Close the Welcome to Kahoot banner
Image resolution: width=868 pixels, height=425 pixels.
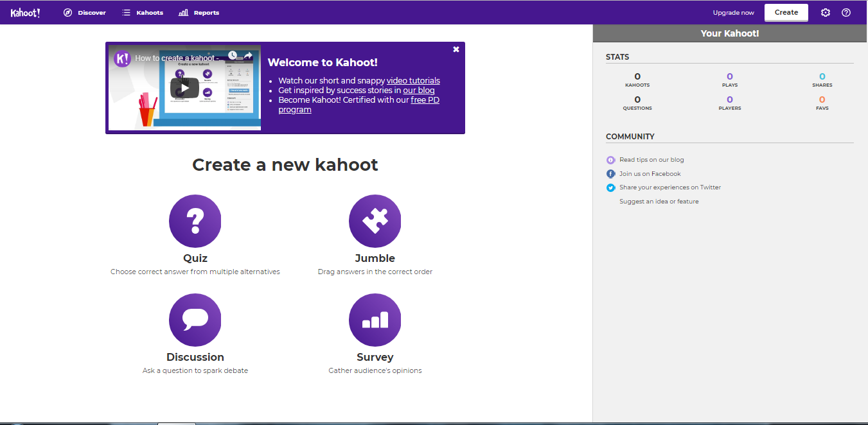(x=456, y=49)
